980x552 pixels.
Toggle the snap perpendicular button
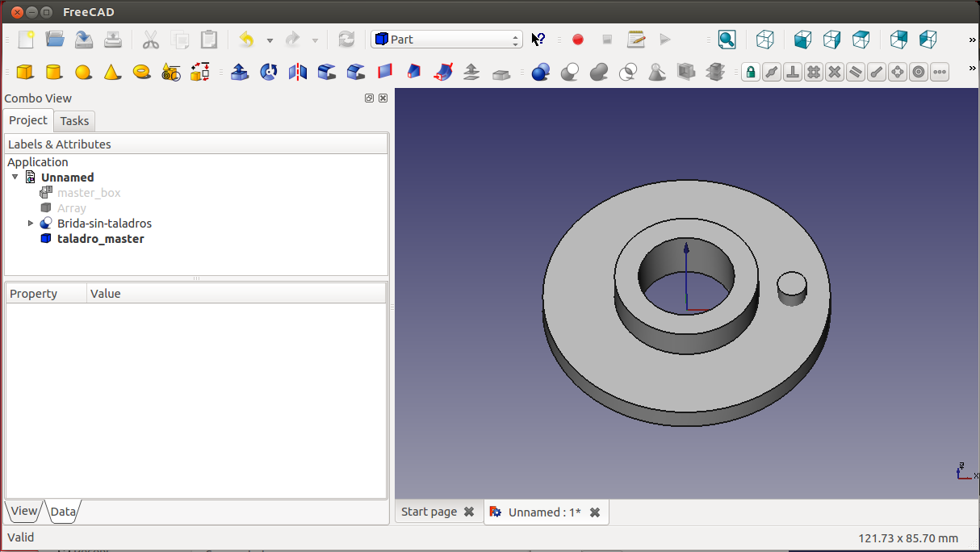[x=793, y=73]
